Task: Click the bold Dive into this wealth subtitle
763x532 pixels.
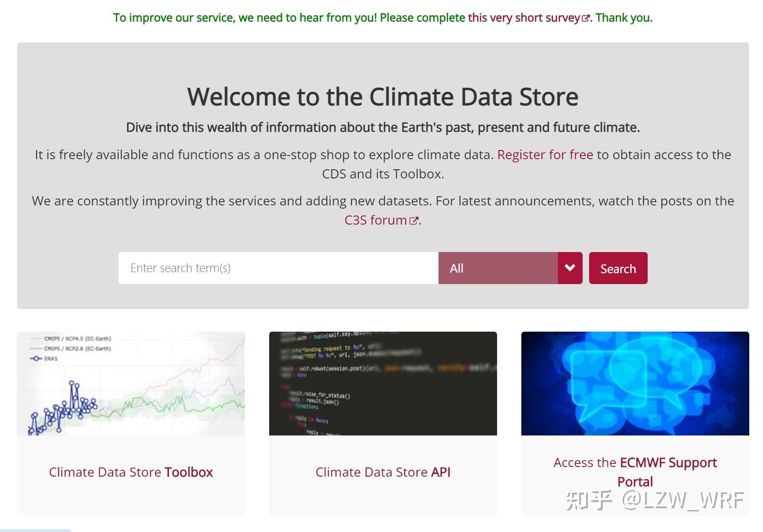Action: pos(383,128)
